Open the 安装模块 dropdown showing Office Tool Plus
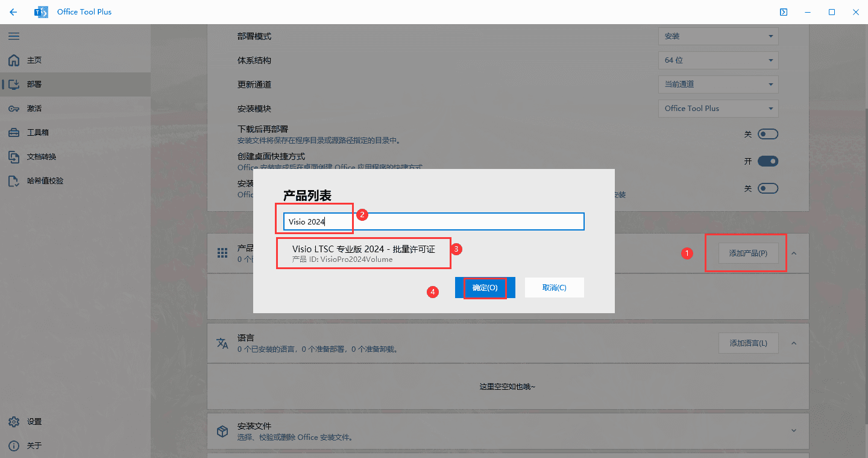This screenshot has height=458, width=868. point(718,109)
